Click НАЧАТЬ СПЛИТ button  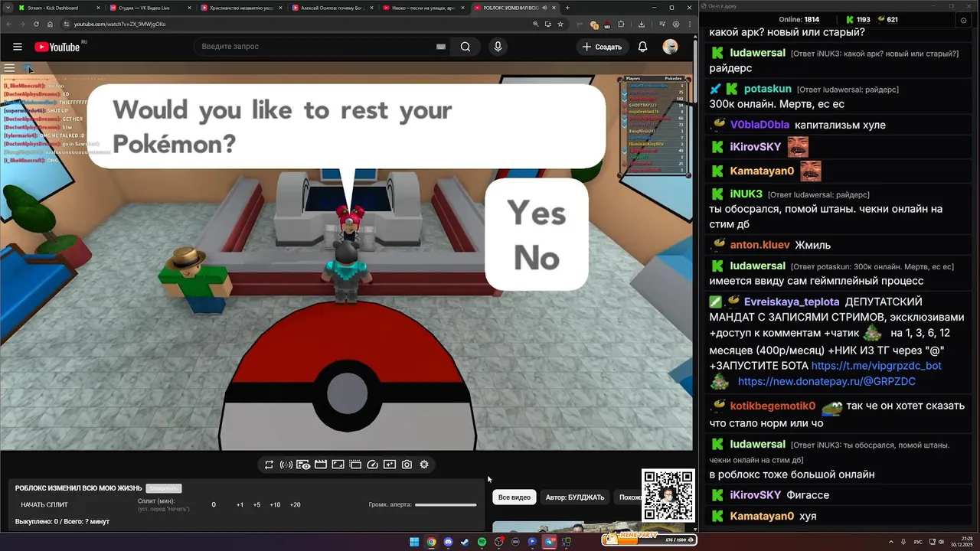44,505
